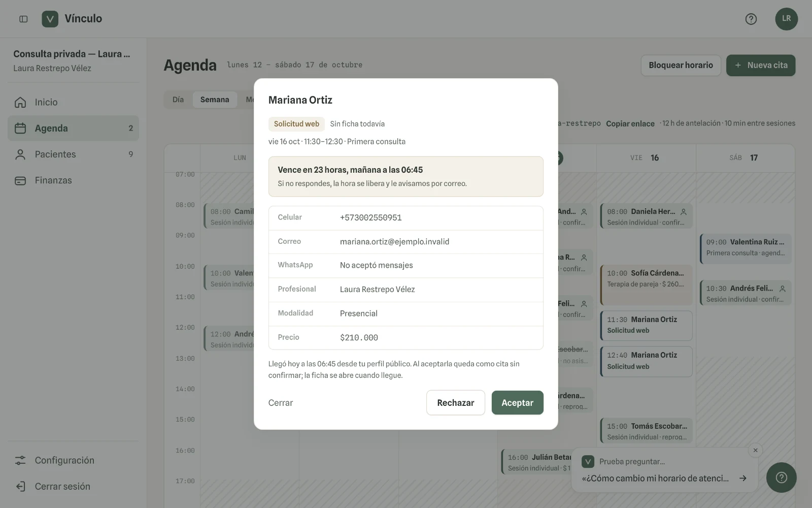The image size is (812, 508).
Task: Close the dialog with Cerrar
Action: point(281,403)
